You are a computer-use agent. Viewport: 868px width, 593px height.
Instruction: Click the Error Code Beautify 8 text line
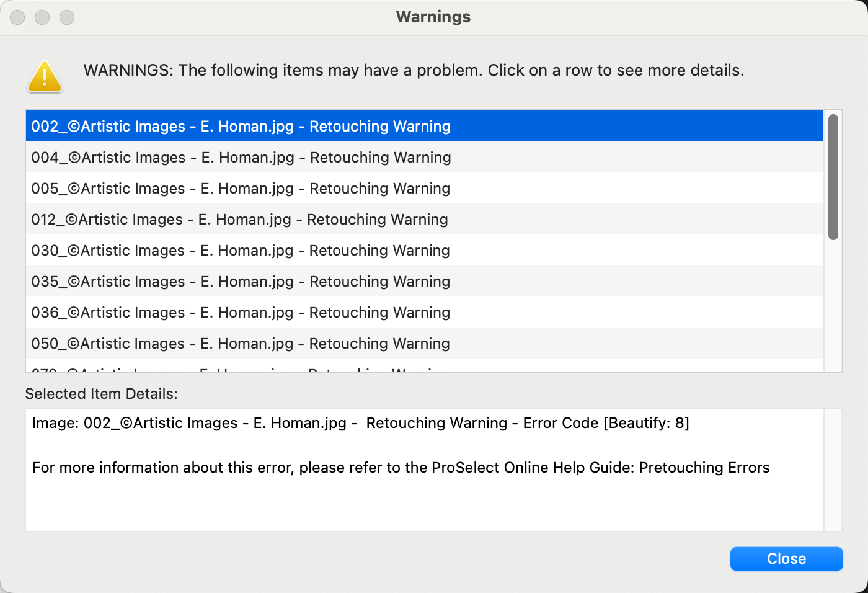[x=360, y=423]
